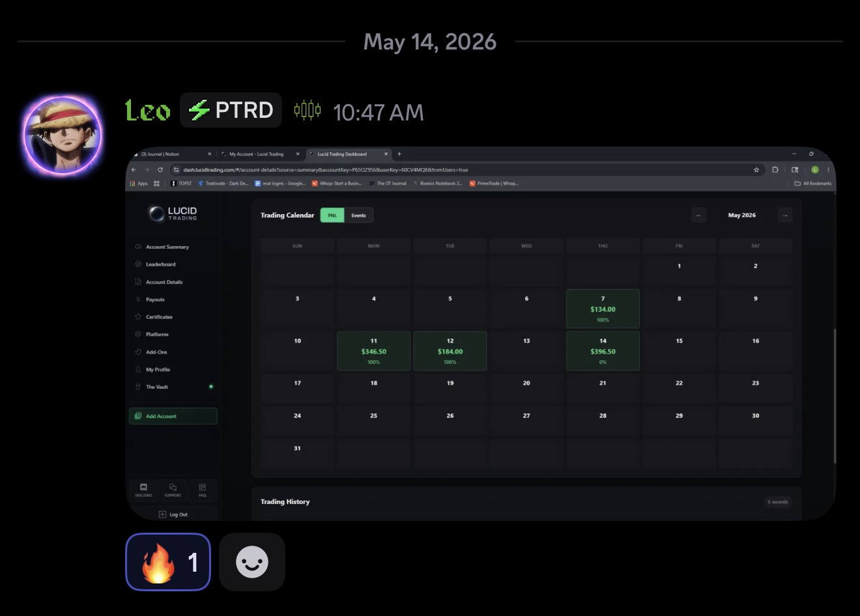The width and height of the screenshot is (860, 616).
Task: Open The Vault in sidebar
Action: 157,387
